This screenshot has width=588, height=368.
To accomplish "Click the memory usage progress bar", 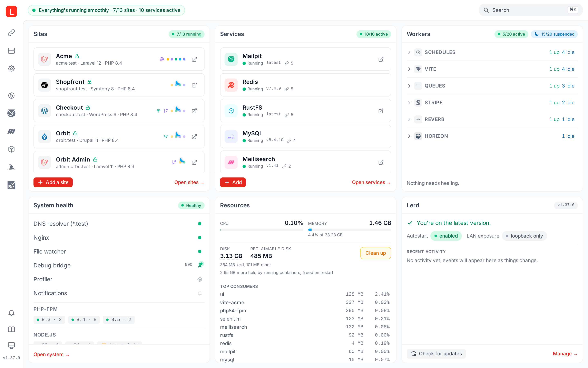I will tap(349, 230).
